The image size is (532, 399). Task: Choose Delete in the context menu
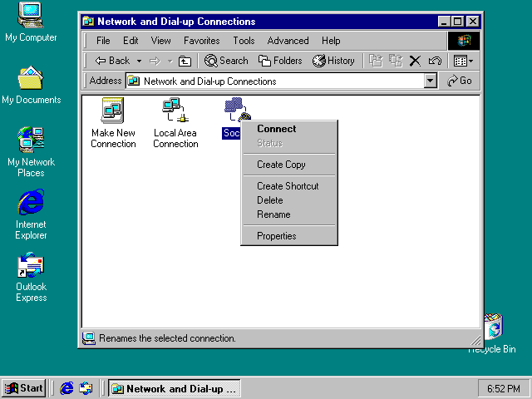[289, 200]
